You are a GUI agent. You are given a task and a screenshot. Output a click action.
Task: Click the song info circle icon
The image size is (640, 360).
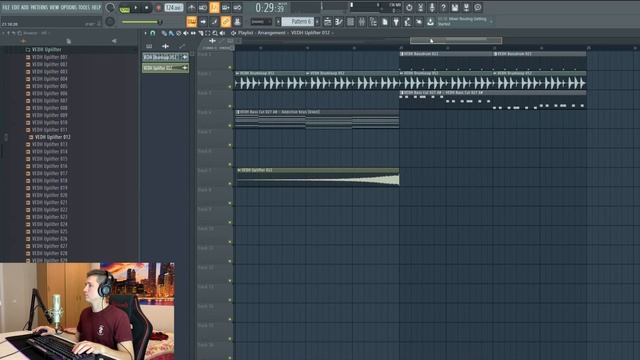point(478,7)
